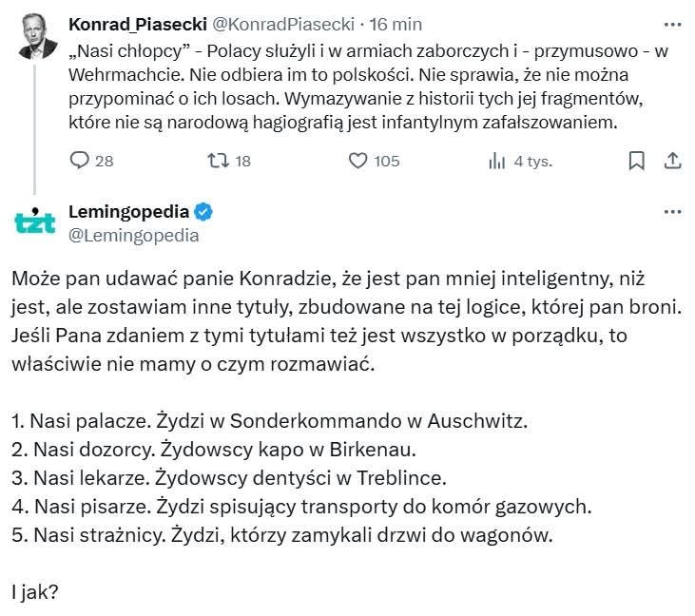Open Konrad_Piasecki display name link
The image size is (695, 616).
tap(129, 23)
